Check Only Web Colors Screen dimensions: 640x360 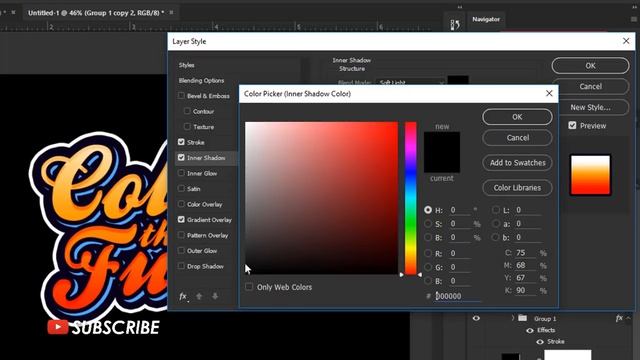pyautogui.click(x=249, y=287)
